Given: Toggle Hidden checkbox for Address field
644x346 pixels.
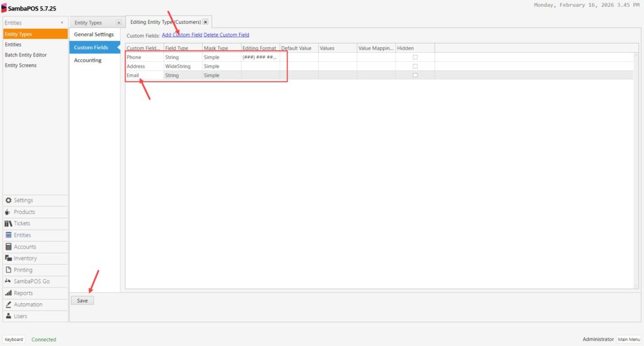Looking at the screenshot, I should tap(415, 66).
